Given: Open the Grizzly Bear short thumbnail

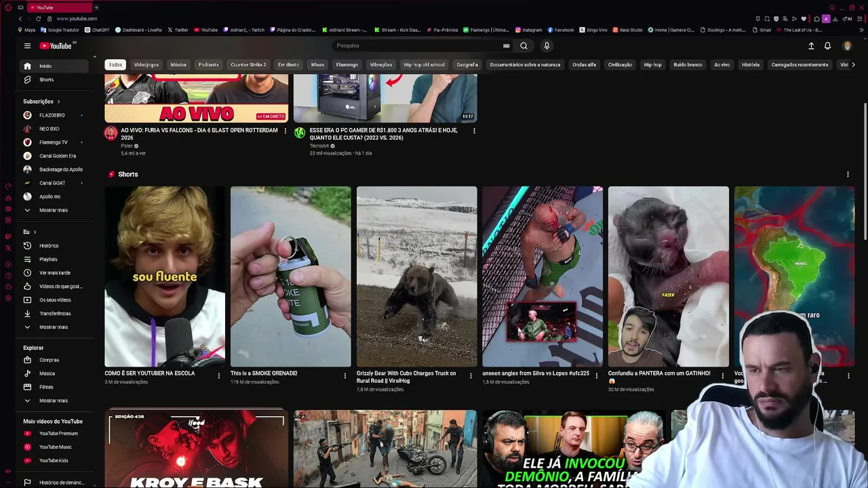Looking at the screenshot, I should click(417, 277).
